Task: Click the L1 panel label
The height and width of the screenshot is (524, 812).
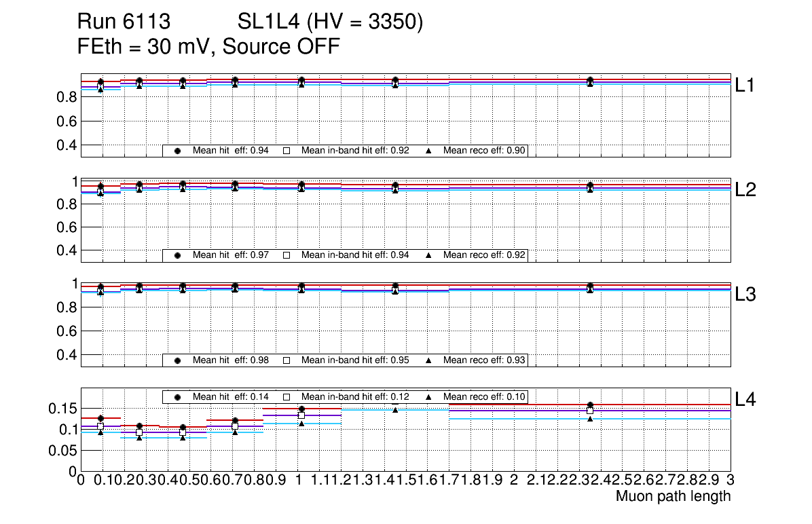Action: 747,86
